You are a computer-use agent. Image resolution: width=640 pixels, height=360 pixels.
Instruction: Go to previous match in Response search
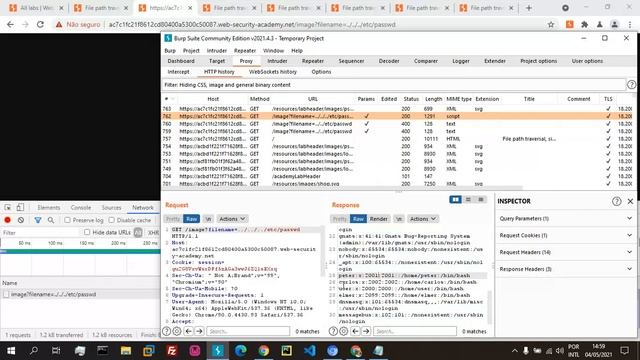pyautogui.click(x=356, y=331)
